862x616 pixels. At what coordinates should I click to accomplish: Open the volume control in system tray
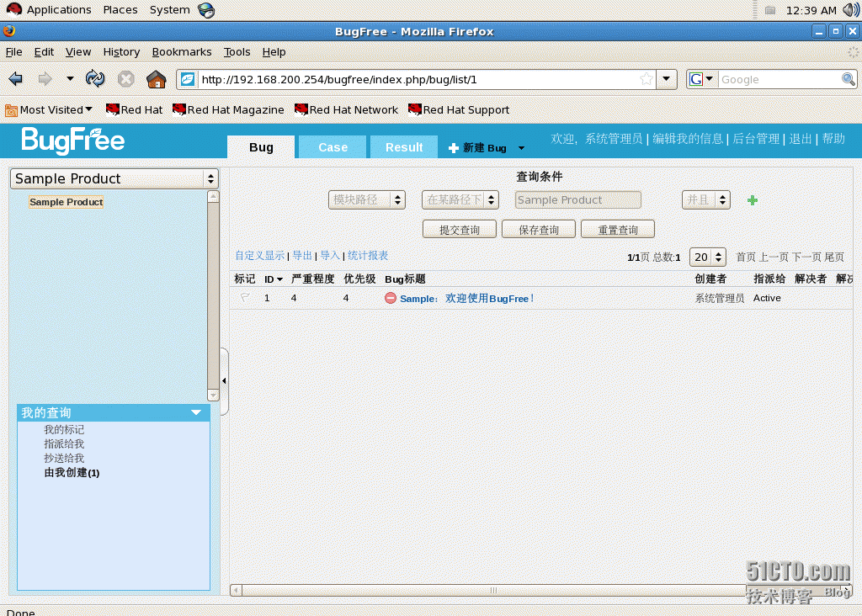[x=851, y=10]
